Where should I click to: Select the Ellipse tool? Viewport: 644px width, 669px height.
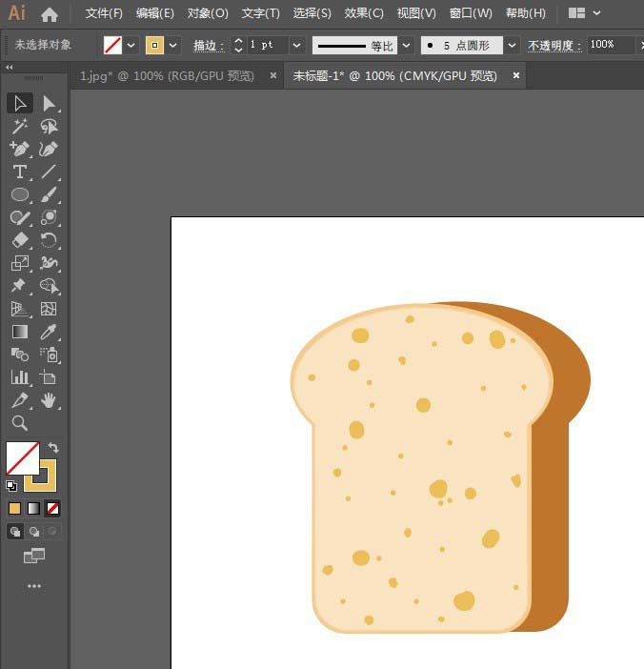click(20, 194)
